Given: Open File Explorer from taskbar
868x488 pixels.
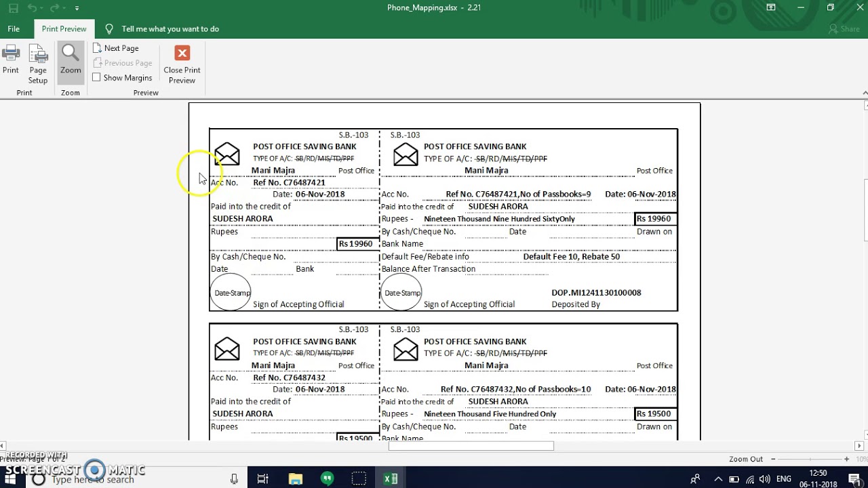Looking at the screenshot, I should 295,479.
